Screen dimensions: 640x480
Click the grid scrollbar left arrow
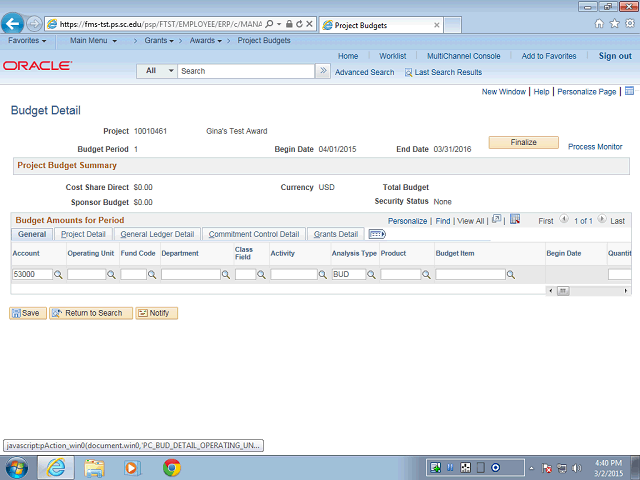(551, 291)
